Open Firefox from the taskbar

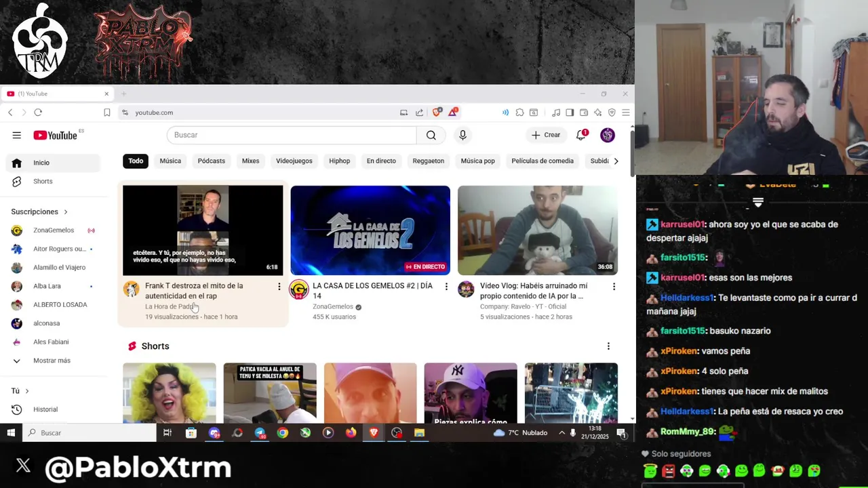coord(351,432)
